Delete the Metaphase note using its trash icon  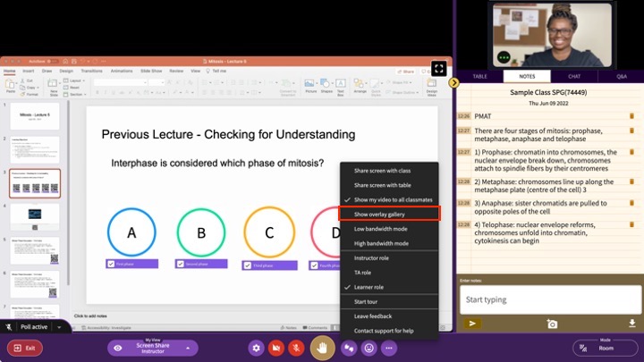pos(631,181)
